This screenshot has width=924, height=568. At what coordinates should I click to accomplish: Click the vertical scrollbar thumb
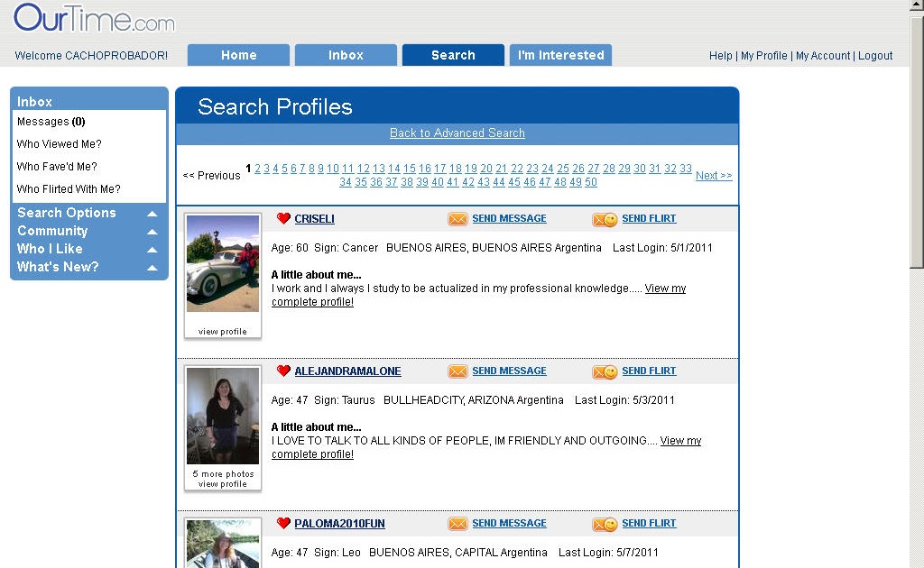tap(917, 142)
